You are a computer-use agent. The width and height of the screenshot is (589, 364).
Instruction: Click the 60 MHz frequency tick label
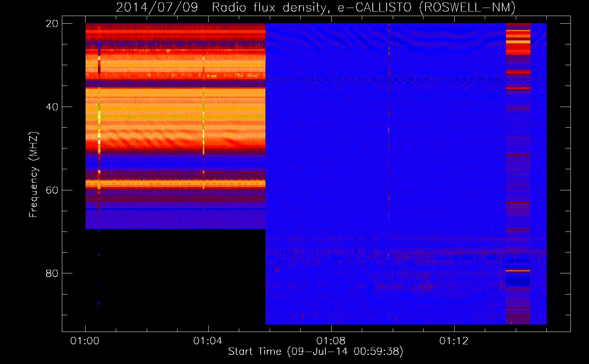(x=52, y=190)
